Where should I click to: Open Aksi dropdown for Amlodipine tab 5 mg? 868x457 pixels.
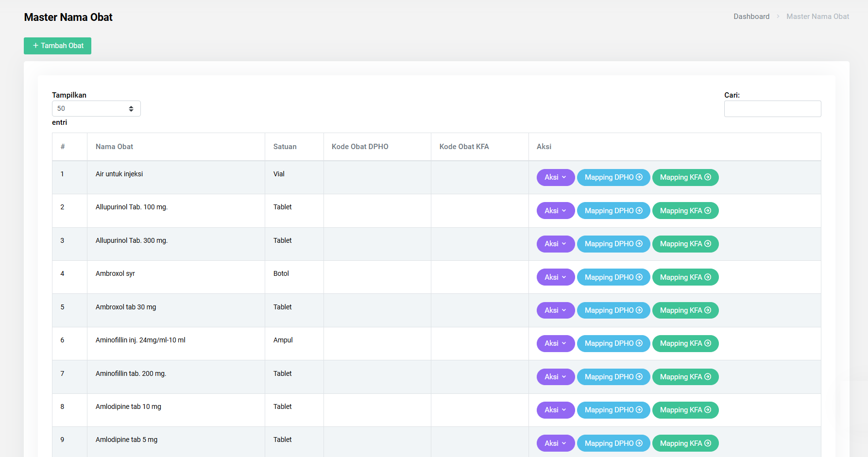click(x=556, y=443)
